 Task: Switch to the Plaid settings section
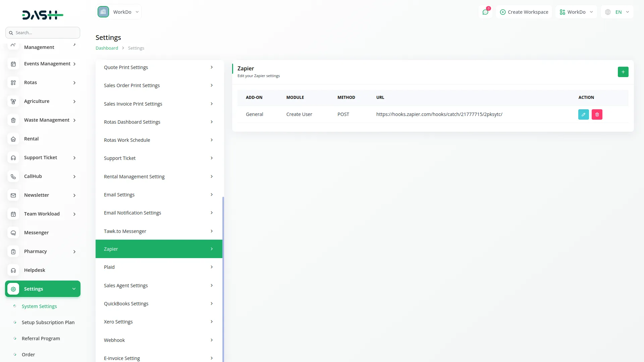[x=159, y=267]
